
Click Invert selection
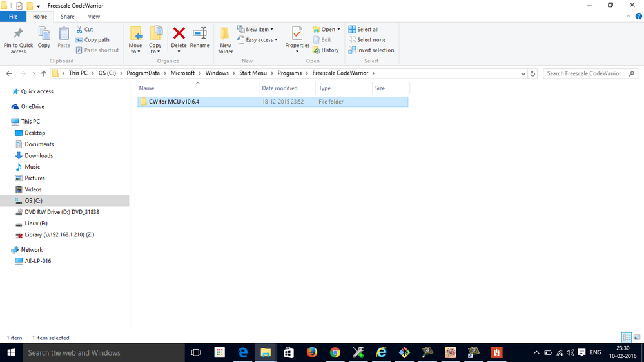tap(371, 50)
